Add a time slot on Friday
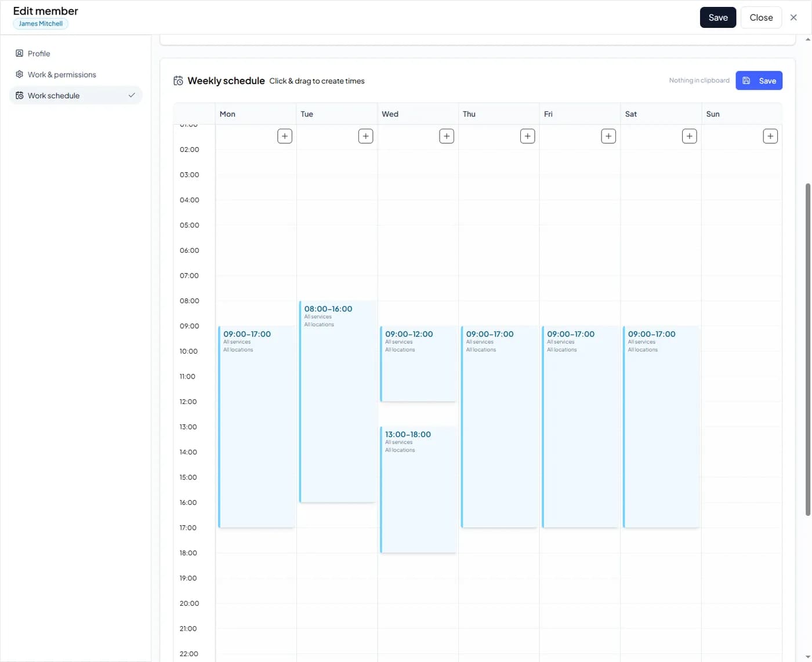 point(608,136)
